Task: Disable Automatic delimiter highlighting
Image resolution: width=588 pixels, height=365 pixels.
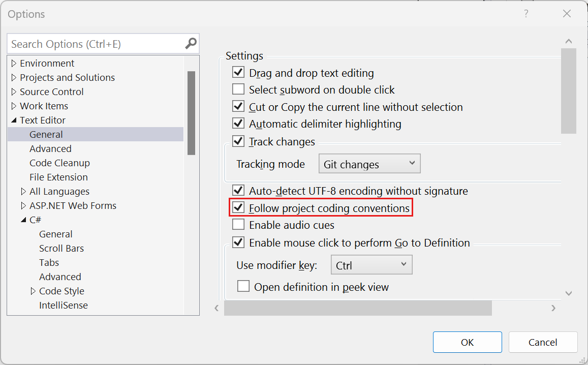Action: (x=238, y=124)
